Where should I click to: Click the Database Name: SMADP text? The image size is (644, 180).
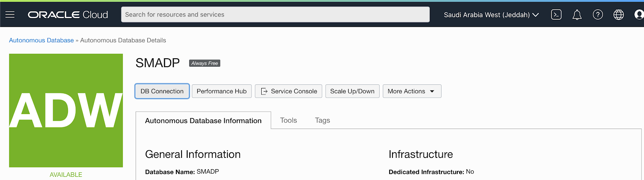[182, 172]
